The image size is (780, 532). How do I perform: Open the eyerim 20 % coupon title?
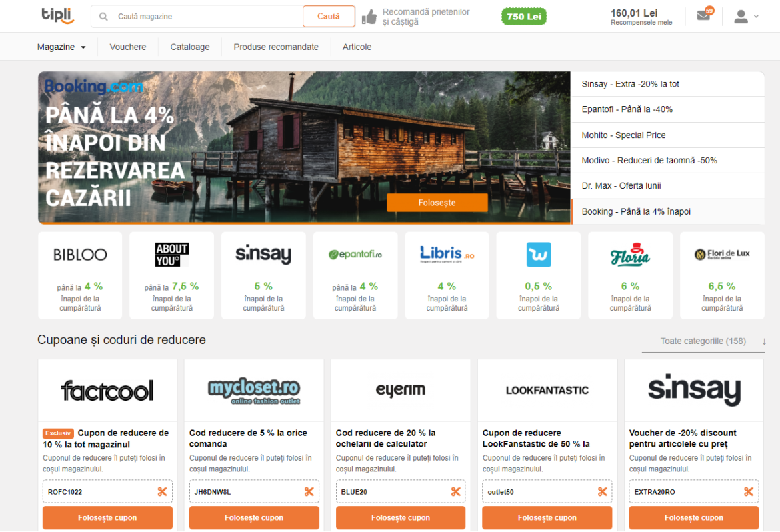(x=385, y=439)
